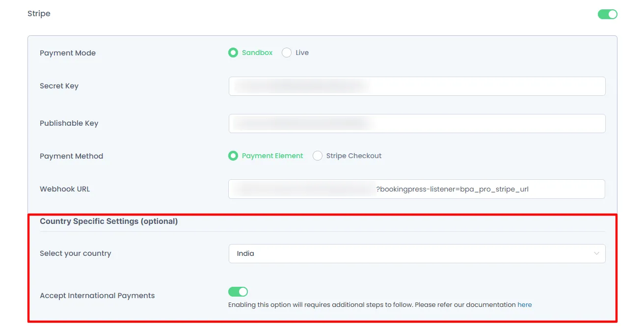Screen dimensions: 644x330
Task: Select Sandbox payment mode
Action: pos(250,53)
